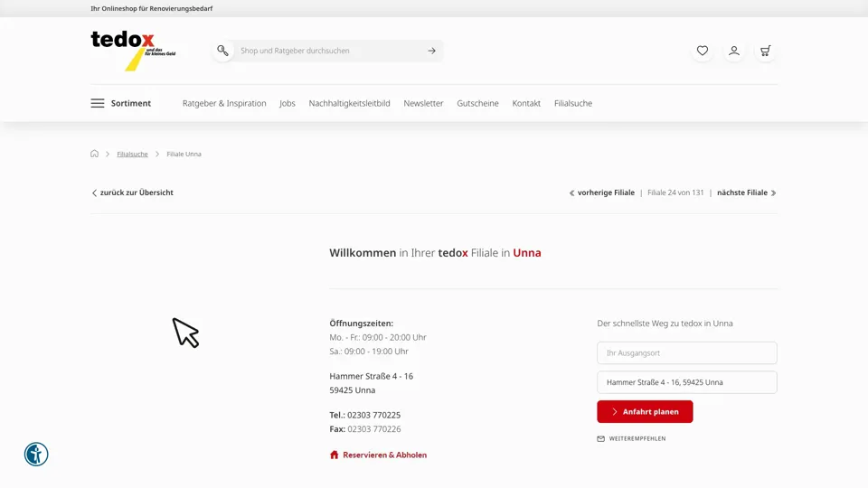This screenshot has width=868, height=488.
Task: Go to home via breadcrumb house icon
Action: (x=95, y=154)
